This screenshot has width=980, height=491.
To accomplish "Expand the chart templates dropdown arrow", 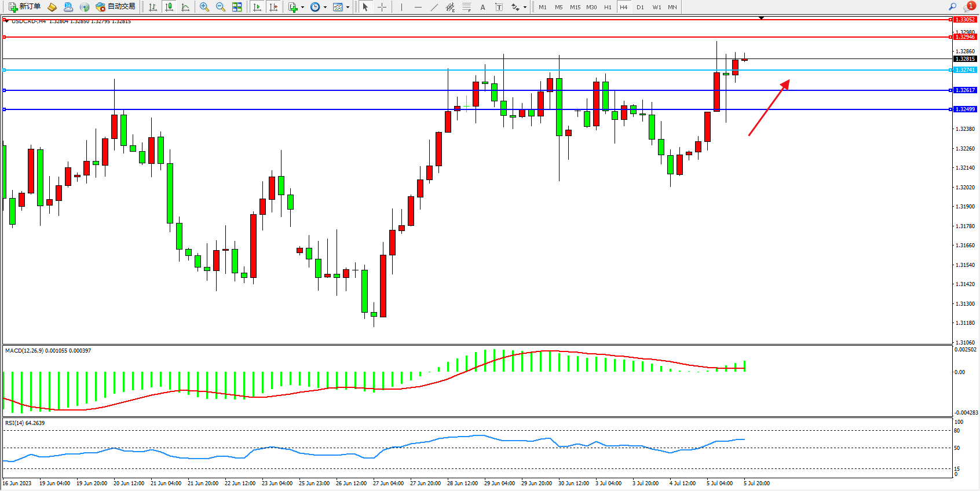I will (x=348, y=8).
